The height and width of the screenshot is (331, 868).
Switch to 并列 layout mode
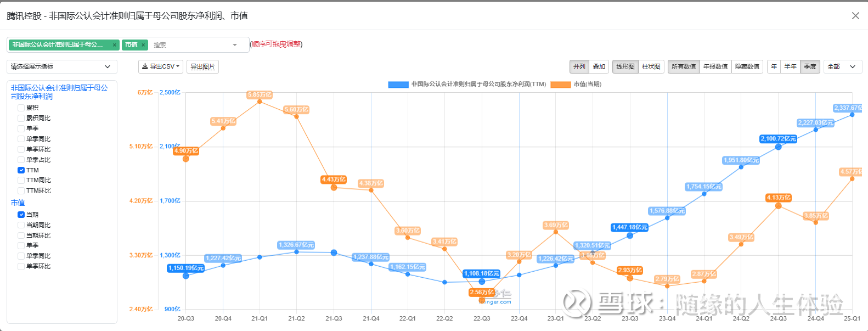579,66
